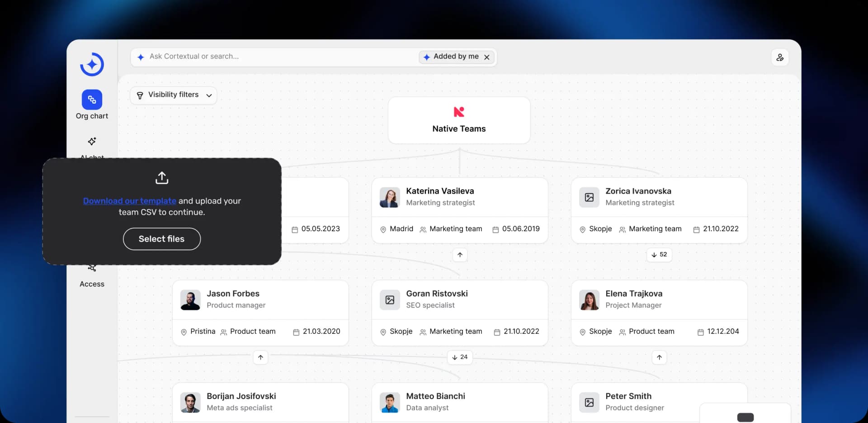Image resolution: width=868 pixels, height=423 pixels.
Task: Click the Cortextual logo in the sidebar
Action: [x=92, y=65]
